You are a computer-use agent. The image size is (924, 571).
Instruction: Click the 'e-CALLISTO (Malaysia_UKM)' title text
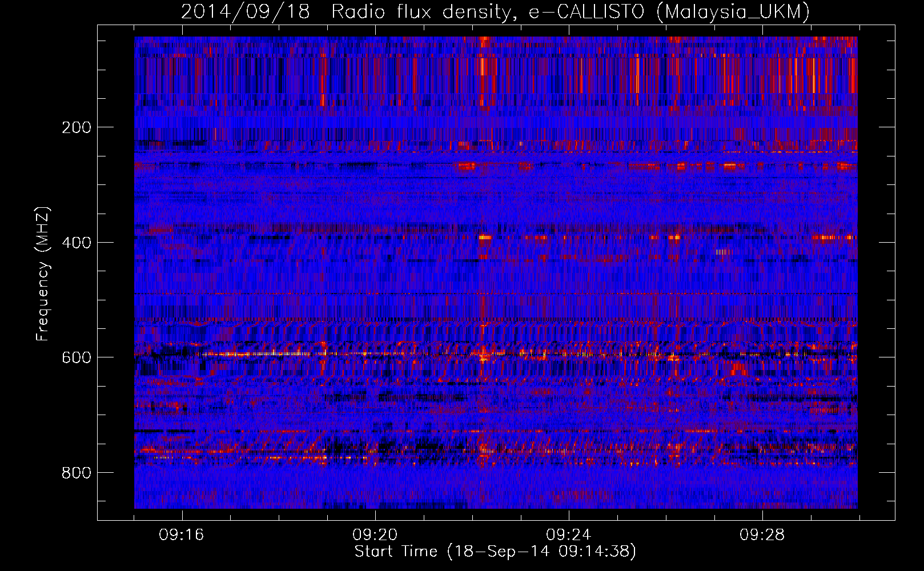669,12
